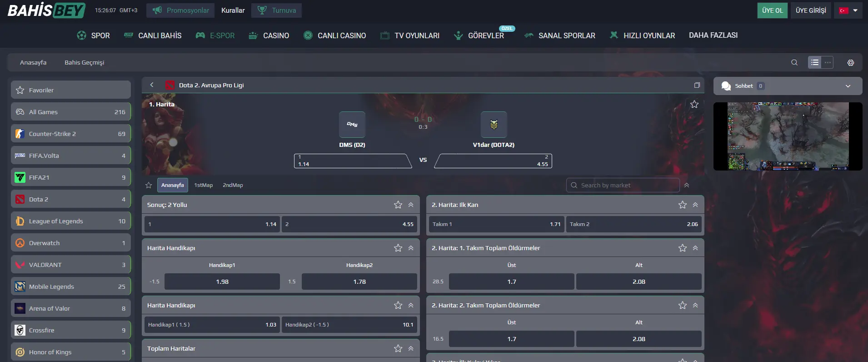Click Honor of Kings icon
This screenshot has height=362, width=868.
click(20, 352)
